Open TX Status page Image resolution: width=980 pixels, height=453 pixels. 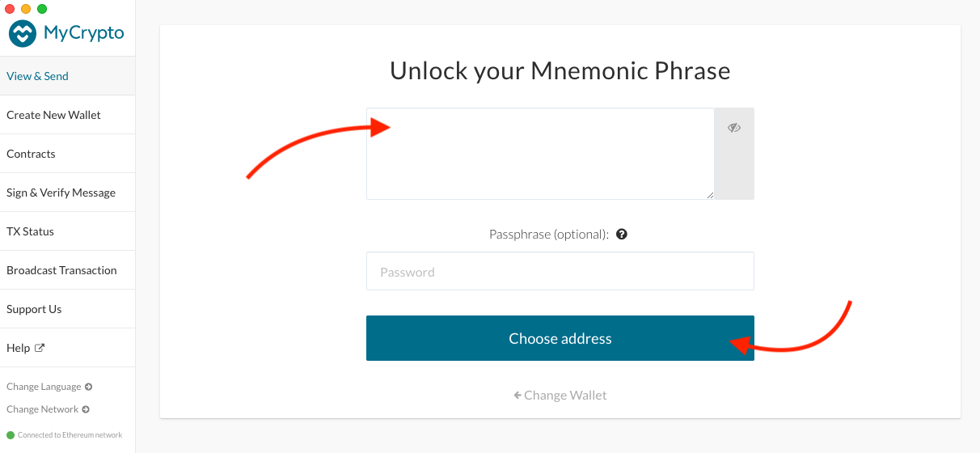click(x=30, y=231)
